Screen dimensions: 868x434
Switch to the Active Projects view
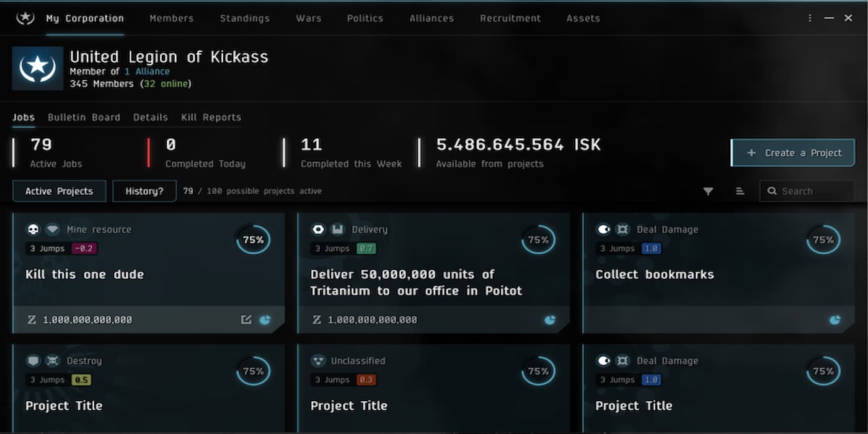pyautogui.click(x=60, y=191)
